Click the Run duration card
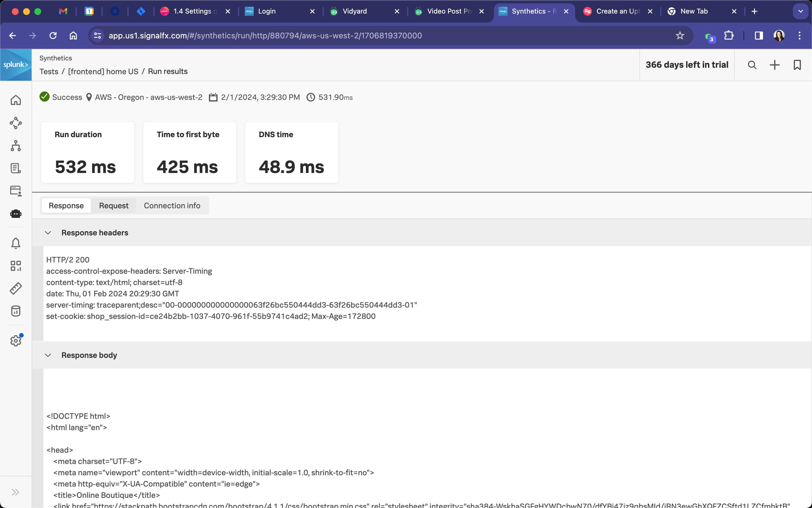Viewport: 812px width, 508px height. (88, 152)
